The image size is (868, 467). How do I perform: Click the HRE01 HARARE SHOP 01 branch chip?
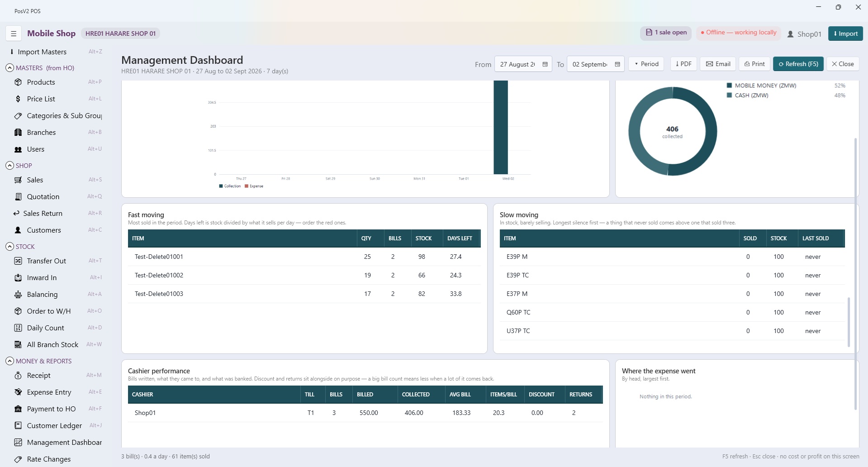click(x=120, y=33)
